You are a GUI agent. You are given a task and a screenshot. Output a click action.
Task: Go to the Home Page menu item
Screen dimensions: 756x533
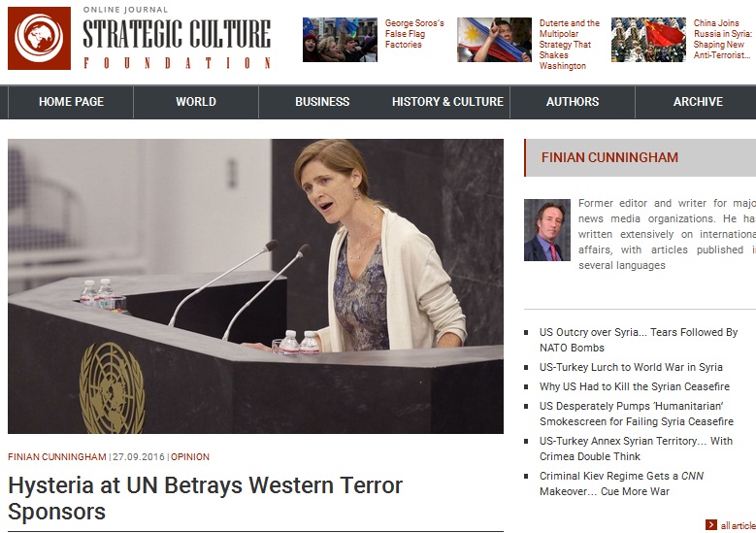[x=71, y=102]
